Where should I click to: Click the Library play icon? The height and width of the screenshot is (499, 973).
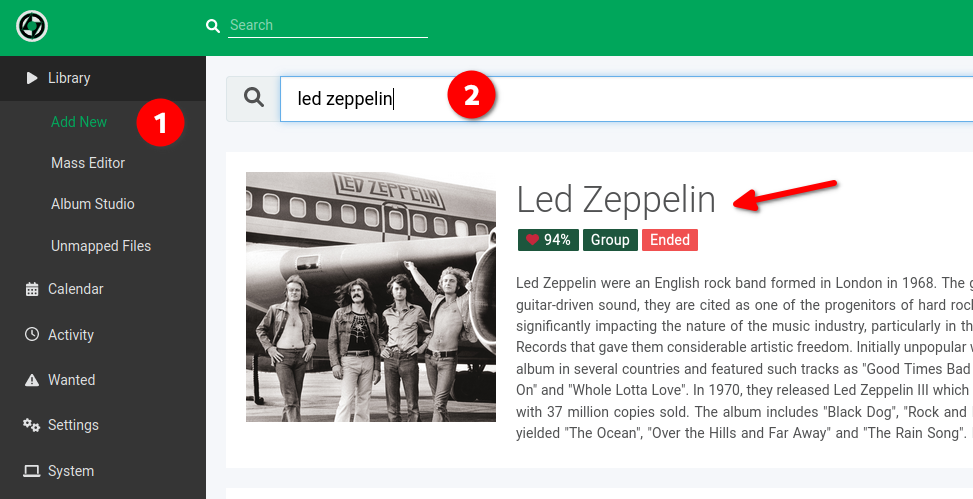pos(32,78)
